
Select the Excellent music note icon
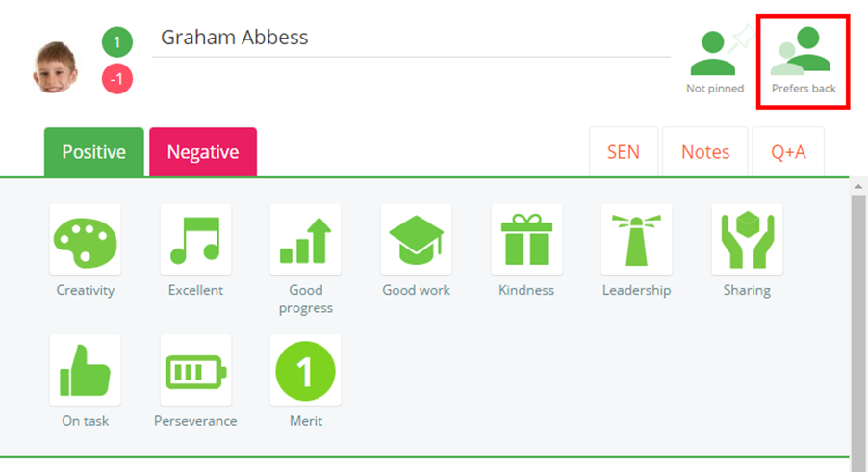click(195, 240)
